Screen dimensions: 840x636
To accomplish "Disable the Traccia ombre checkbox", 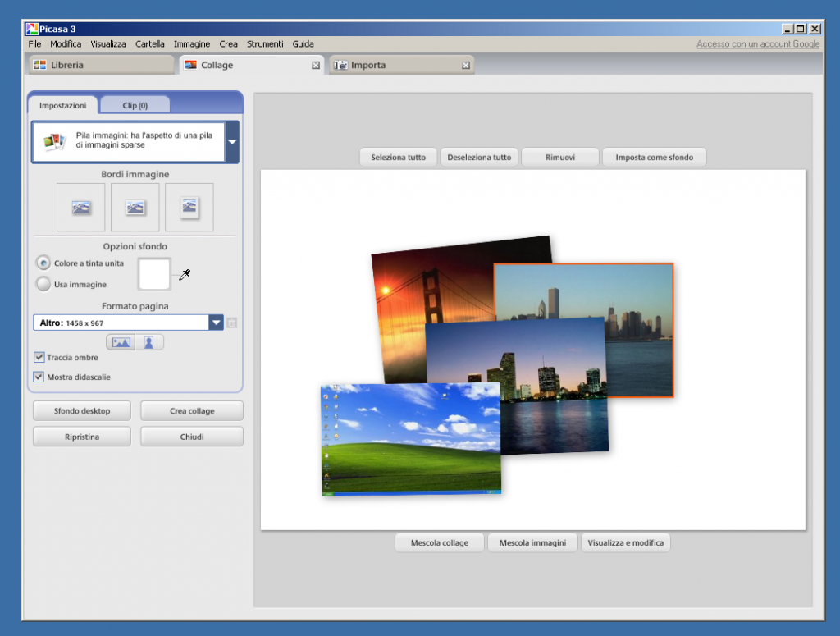I will point(38,357).
